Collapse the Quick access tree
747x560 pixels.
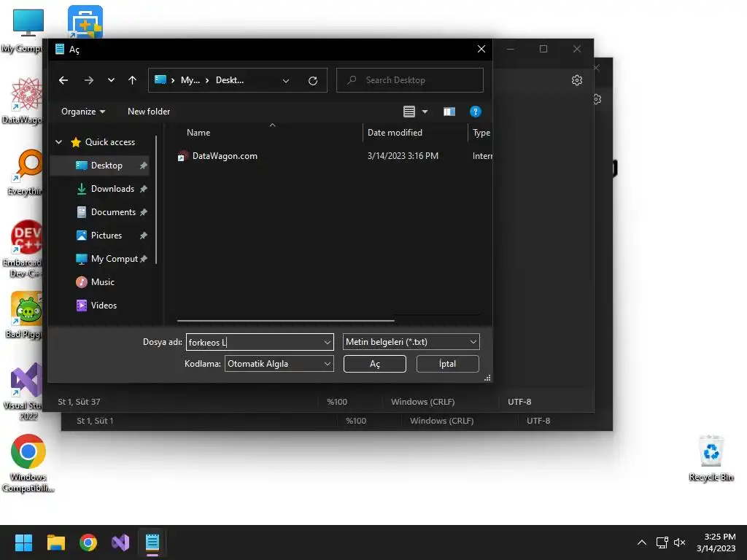[x=59, y=142]
